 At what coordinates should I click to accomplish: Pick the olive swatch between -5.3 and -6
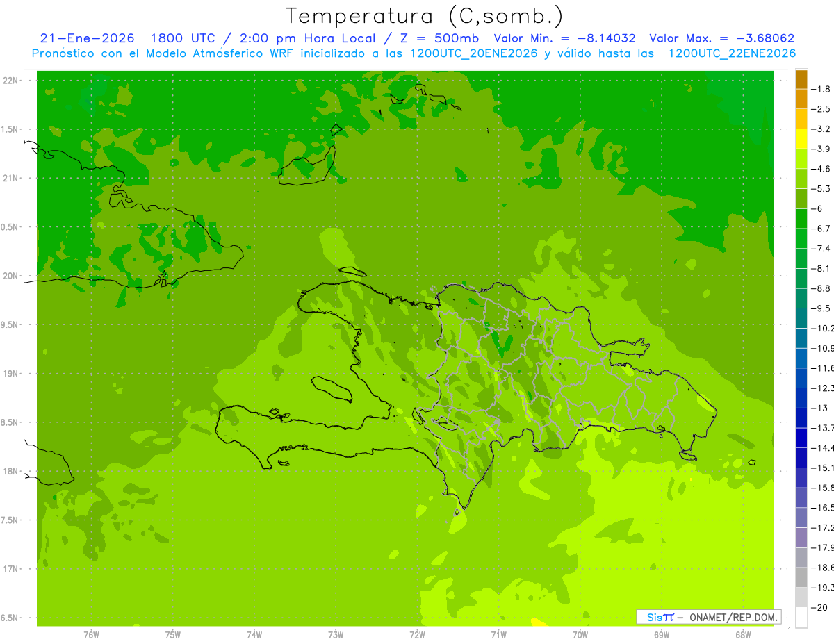pyautogui.click(x=801, y=199)
